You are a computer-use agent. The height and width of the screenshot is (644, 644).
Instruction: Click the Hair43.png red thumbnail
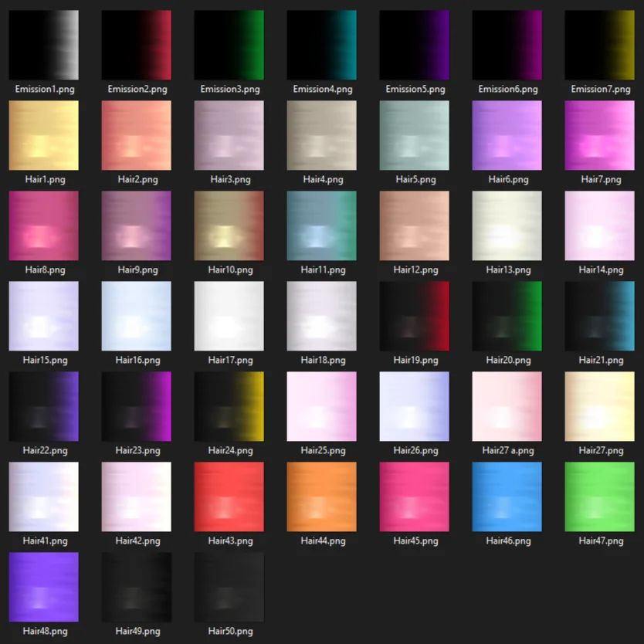(x=229, y=497)
